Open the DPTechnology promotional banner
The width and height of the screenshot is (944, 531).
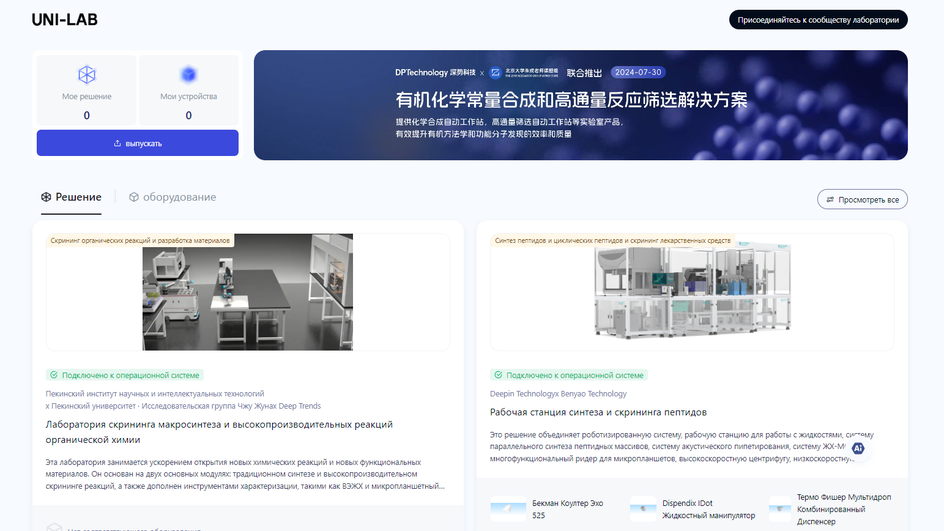[580, 105]
